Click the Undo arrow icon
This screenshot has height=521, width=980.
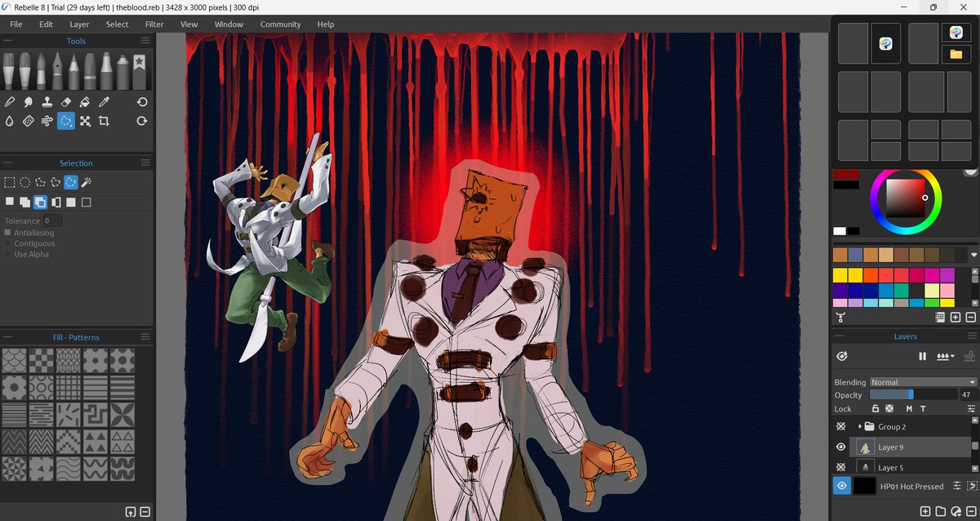(142, 102)
